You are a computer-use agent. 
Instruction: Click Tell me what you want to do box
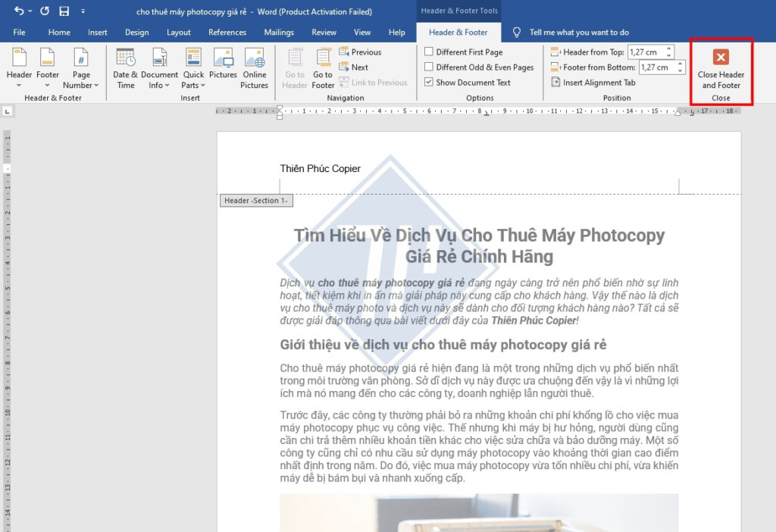tap(579, 32)
